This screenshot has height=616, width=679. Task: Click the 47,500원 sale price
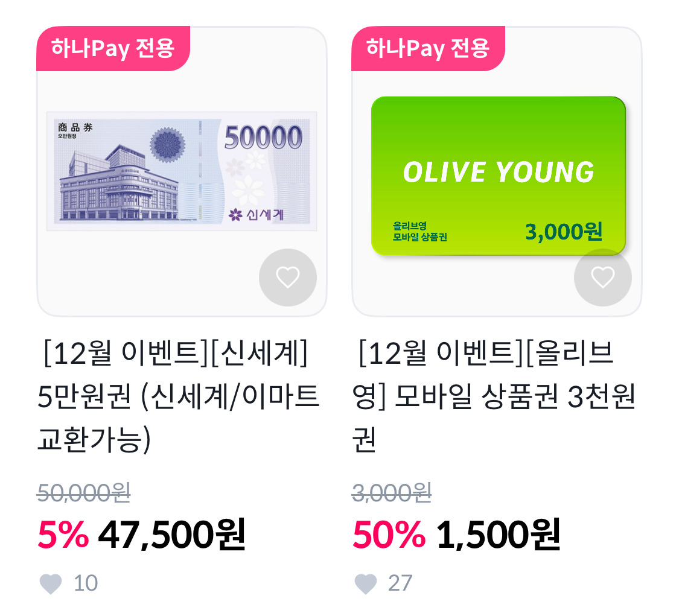pos(171,535)
